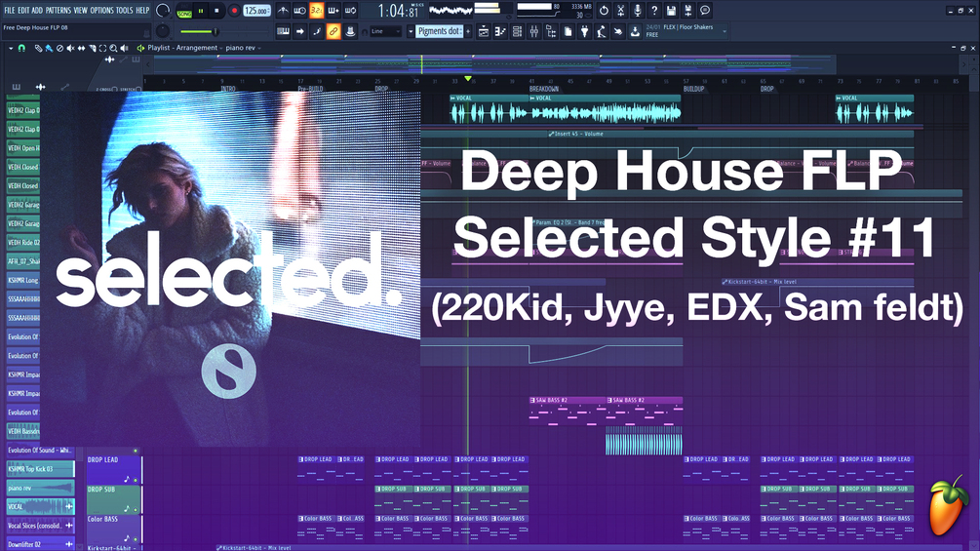Add new pattern with plus button
The image size is (980, 551).
(x=467, y=31)
